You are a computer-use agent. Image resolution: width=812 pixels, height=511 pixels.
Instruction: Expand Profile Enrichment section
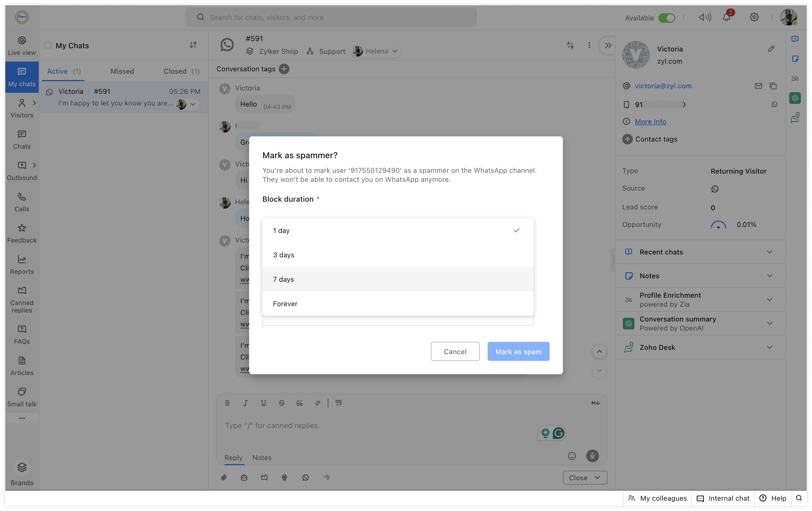pyautogui.click(x=700, y=299)
